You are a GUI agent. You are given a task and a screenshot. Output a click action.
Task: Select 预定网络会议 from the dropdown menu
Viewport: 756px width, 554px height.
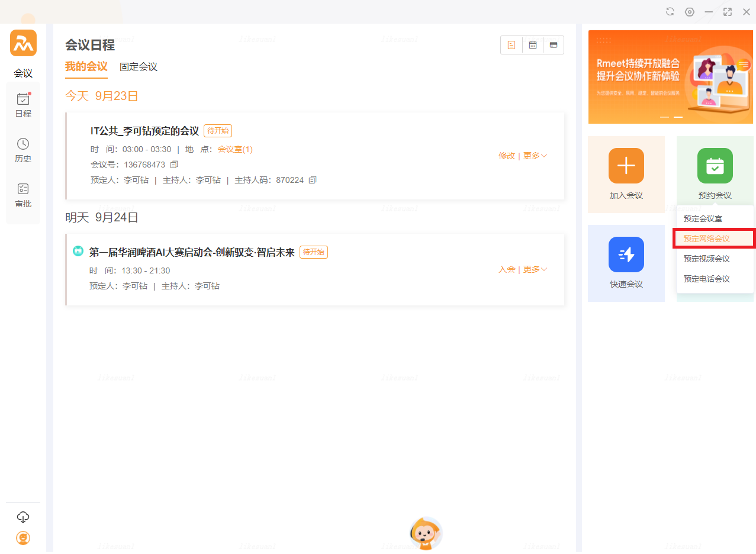pos(706,239)
